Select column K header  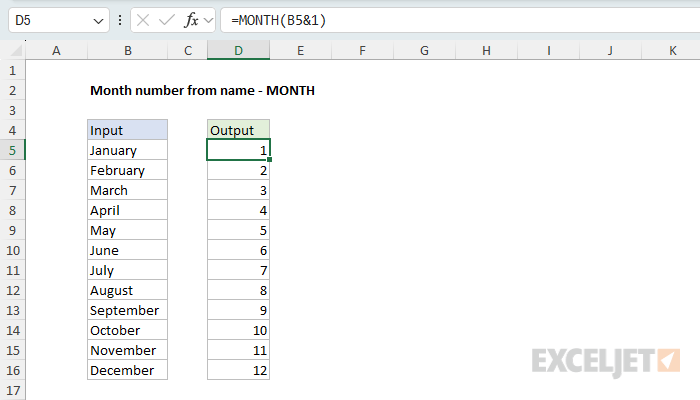point(671,50)
